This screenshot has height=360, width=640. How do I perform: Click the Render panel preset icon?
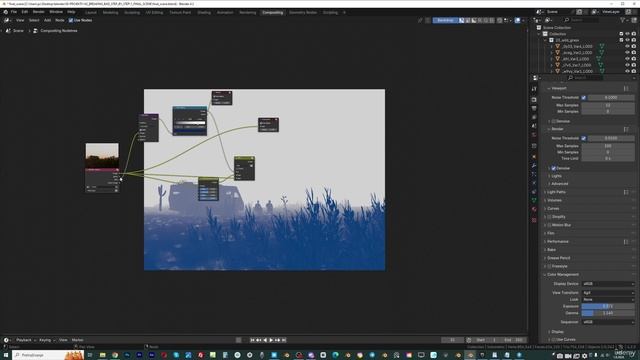pos(626,129)
